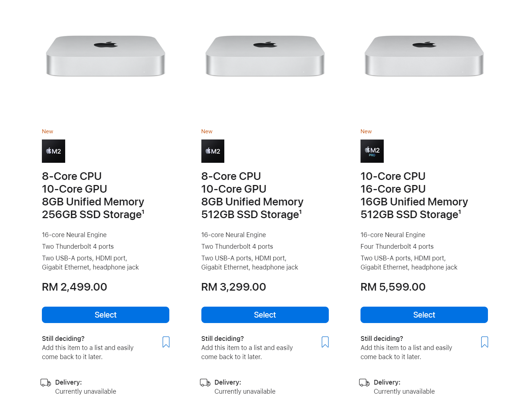Image resolution: width=532 pixels, height=417 pixels.
Task: Select the RM 3,299.00 Mac mini
Action: coord(265,315)
